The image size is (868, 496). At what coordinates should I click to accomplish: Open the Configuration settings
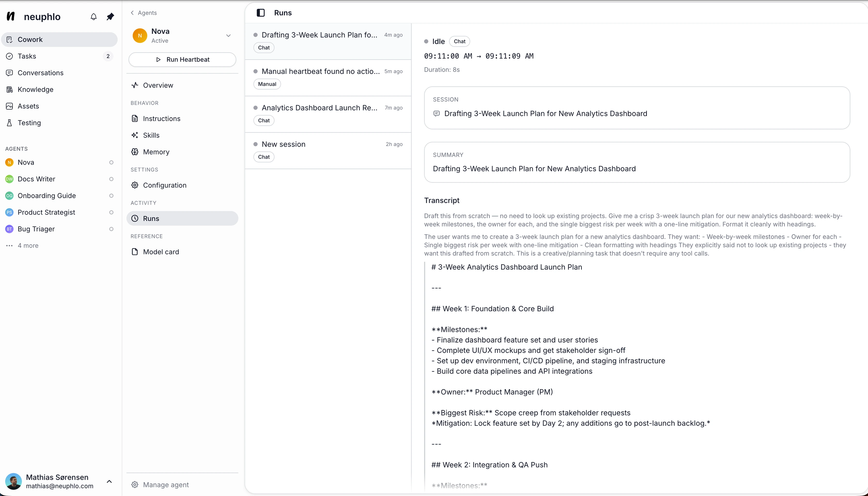[182, 185]
